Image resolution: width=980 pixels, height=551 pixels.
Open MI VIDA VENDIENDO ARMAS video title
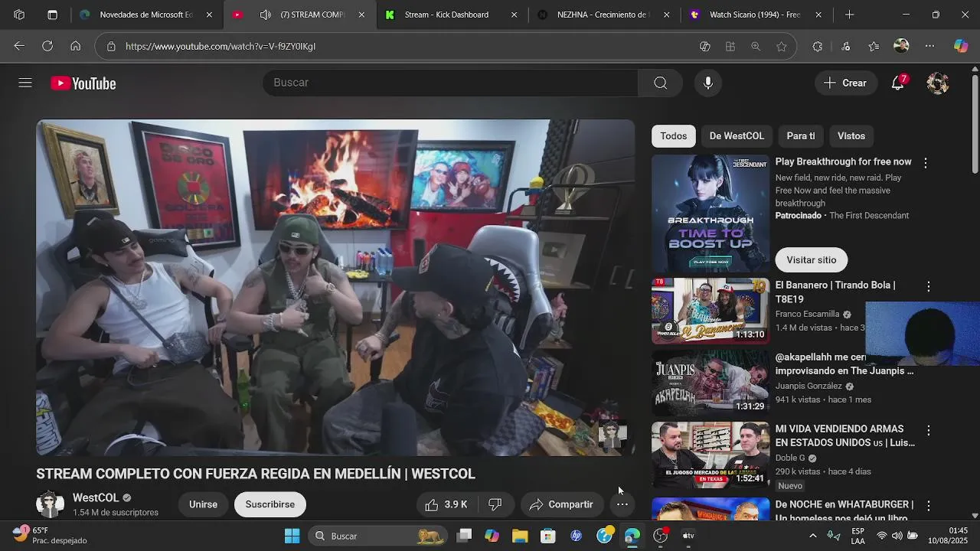point(844,436)
